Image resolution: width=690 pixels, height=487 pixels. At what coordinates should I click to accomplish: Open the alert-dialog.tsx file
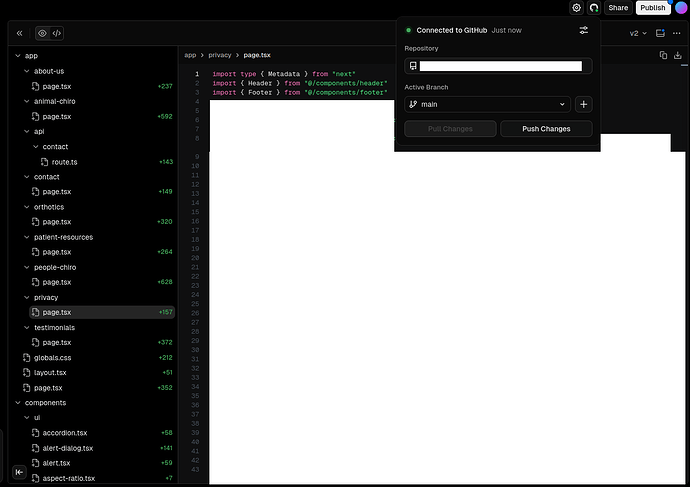(68, 448)
